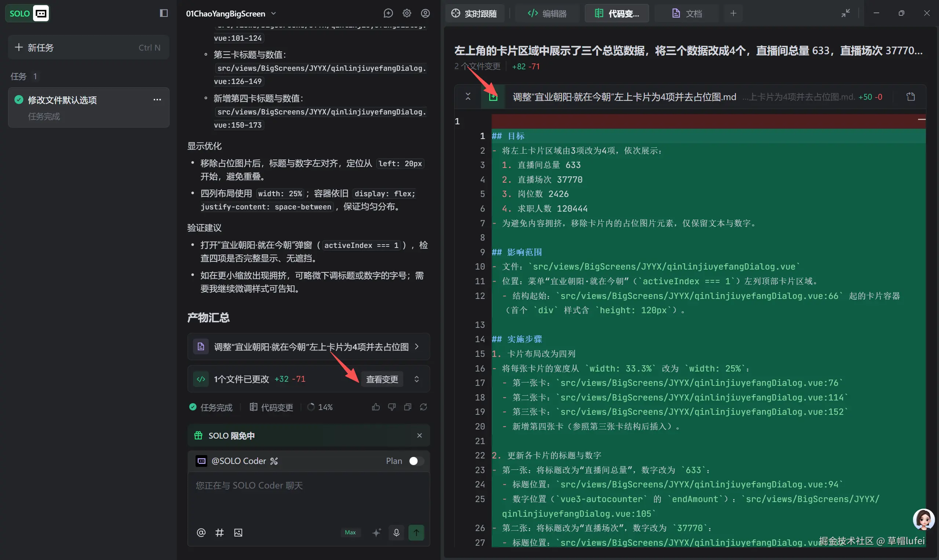Attach an image to the chat
Screen dimensions: 939x560
coord(238,532)
